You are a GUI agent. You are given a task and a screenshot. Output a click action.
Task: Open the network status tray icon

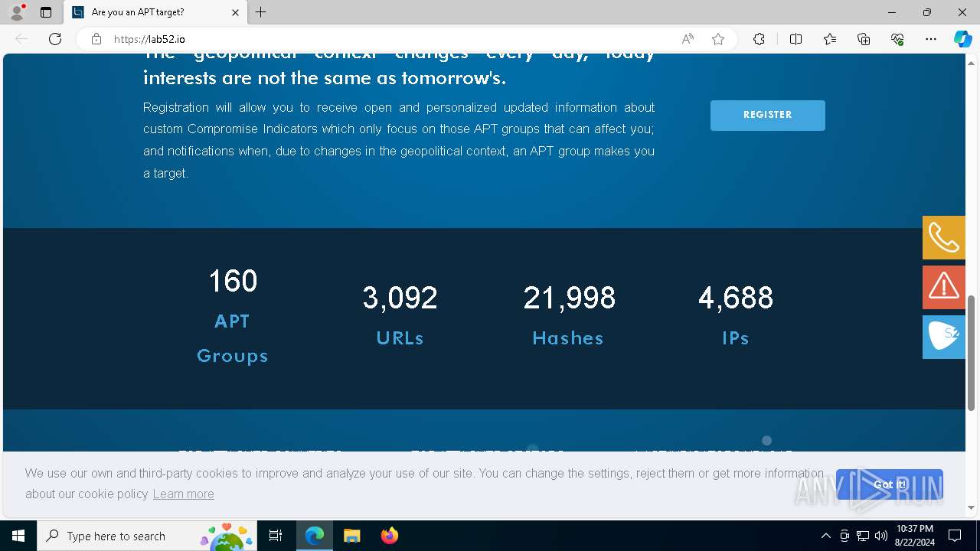(863, 536)
